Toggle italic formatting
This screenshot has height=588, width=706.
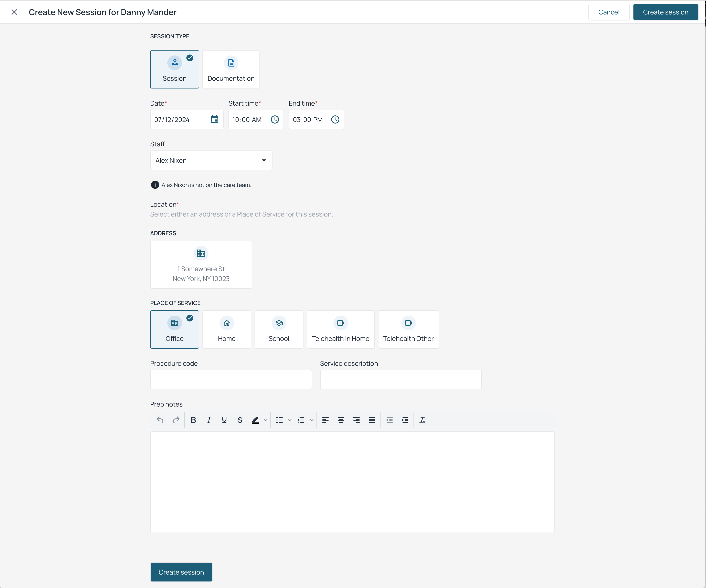click(x=209, y=420)
